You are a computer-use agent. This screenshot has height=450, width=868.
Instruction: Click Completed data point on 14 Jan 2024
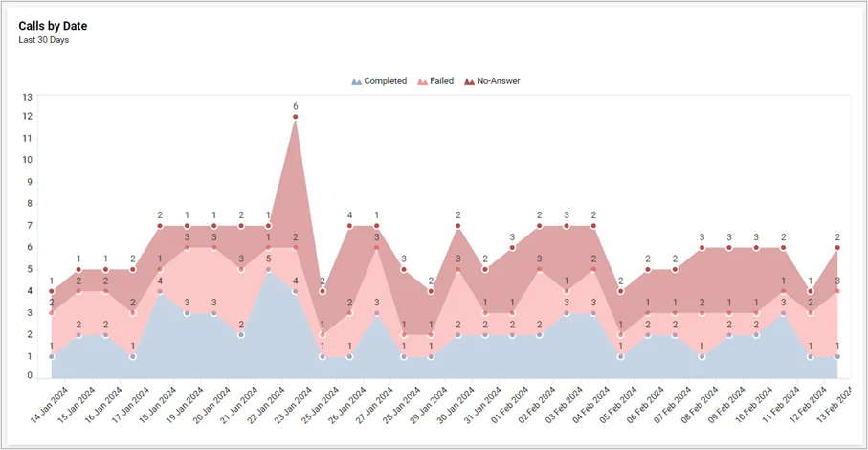point(52,357)
